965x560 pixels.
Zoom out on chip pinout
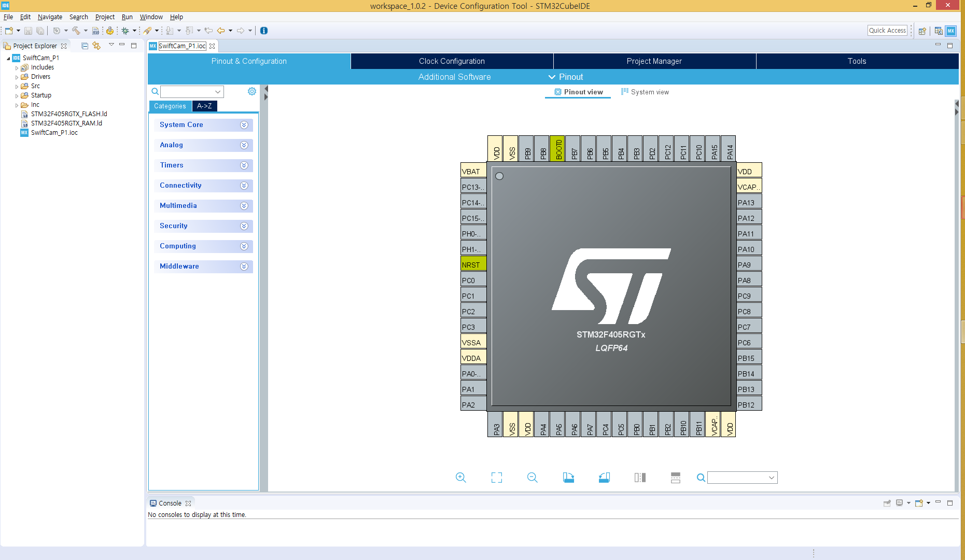point(532,478)
